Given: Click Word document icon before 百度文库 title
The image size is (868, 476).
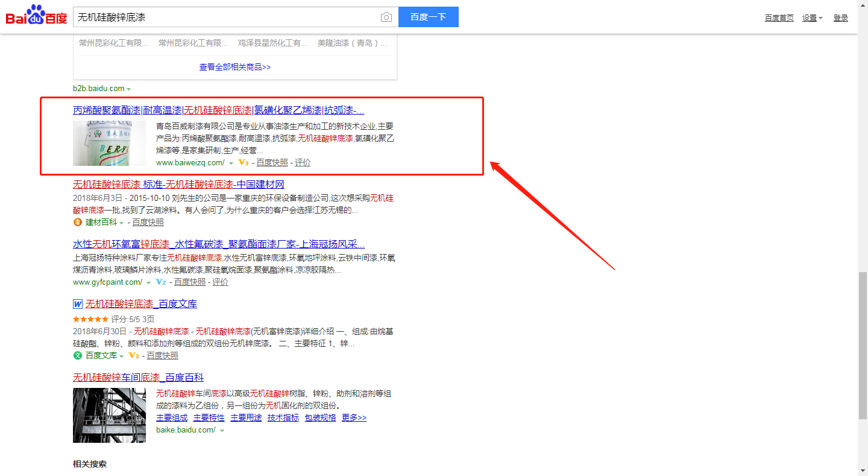Looking at the screenshot, I should coord(77,304).
